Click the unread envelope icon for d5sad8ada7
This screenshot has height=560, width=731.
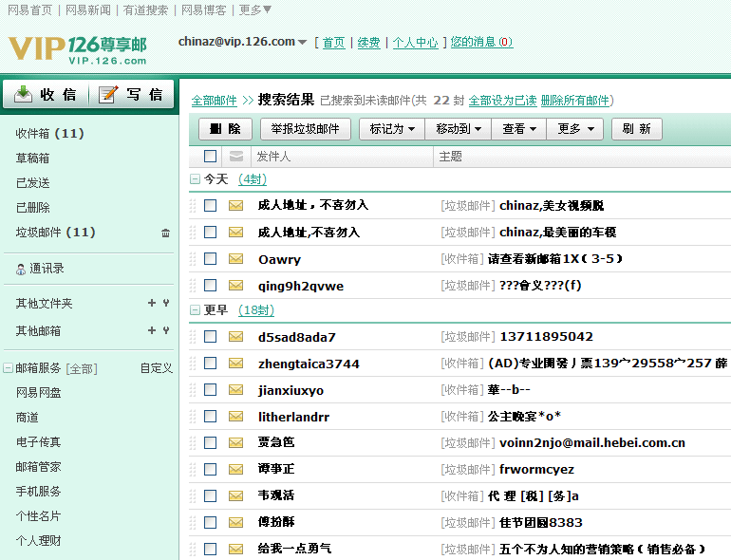click(235, 337)
